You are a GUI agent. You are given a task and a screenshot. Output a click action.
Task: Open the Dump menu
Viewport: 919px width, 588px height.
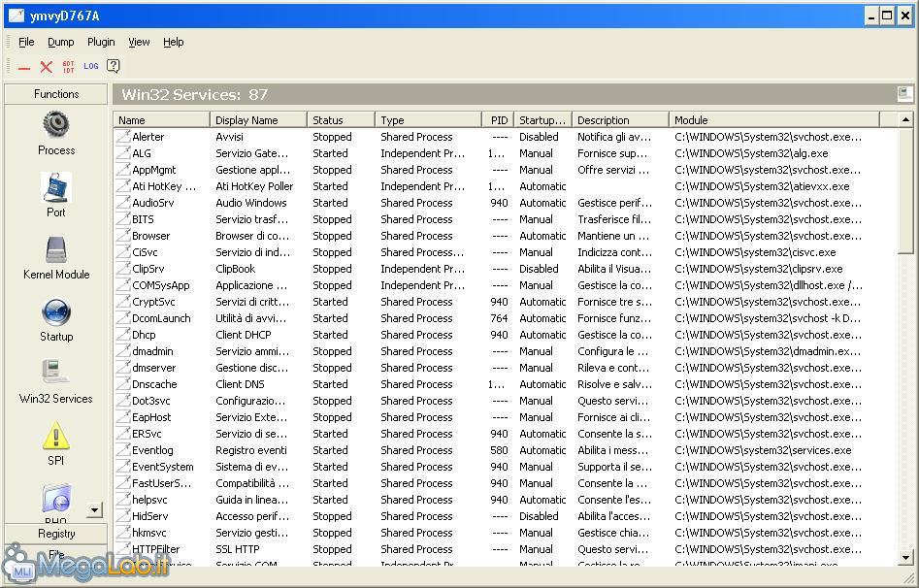(61, 42)
